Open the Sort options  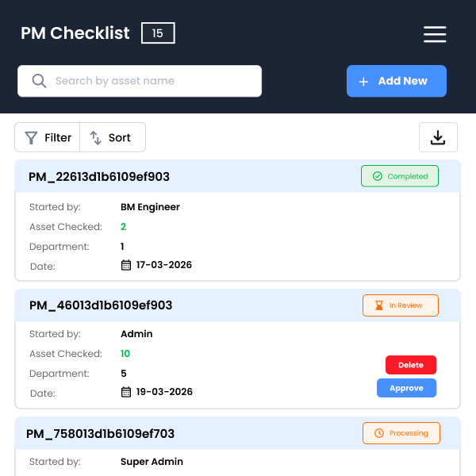point(113,137)
